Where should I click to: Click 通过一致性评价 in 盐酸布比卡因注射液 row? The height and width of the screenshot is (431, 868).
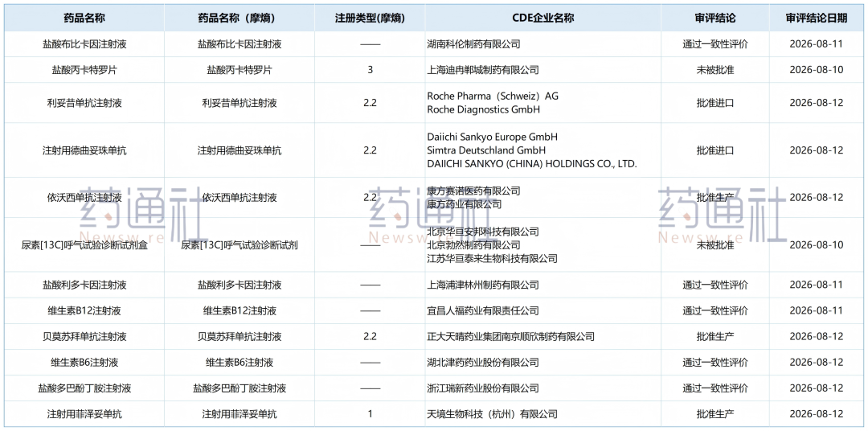(715, 43)
